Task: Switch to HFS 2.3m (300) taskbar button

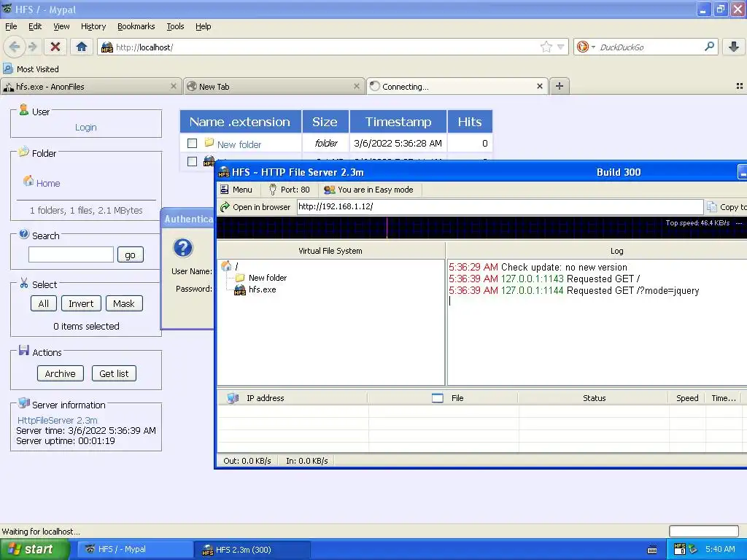Action: [252, 549]
